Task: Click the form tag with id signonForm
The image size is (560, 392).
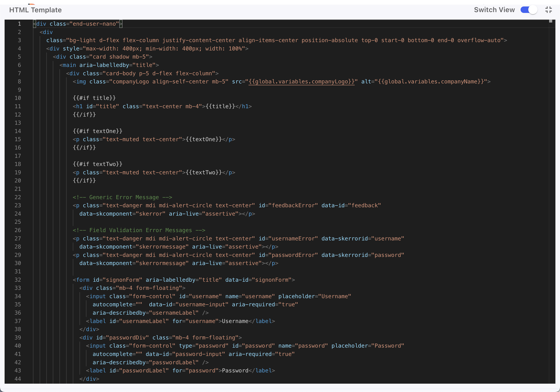Action: coord(82,280)
